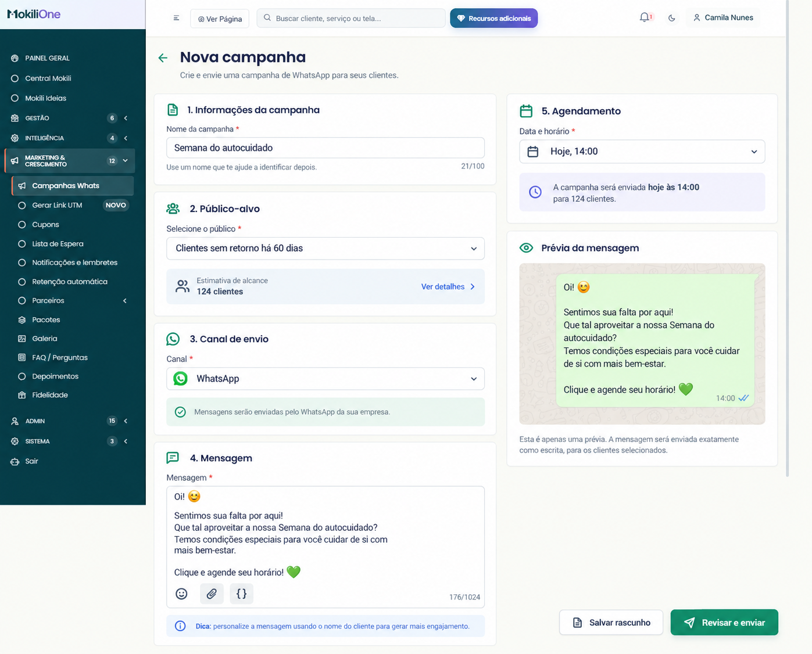Open Retenção automática menu item
The height and width of the screenshot is (654, 812).
pyautogui.click(x=70, y=282)
